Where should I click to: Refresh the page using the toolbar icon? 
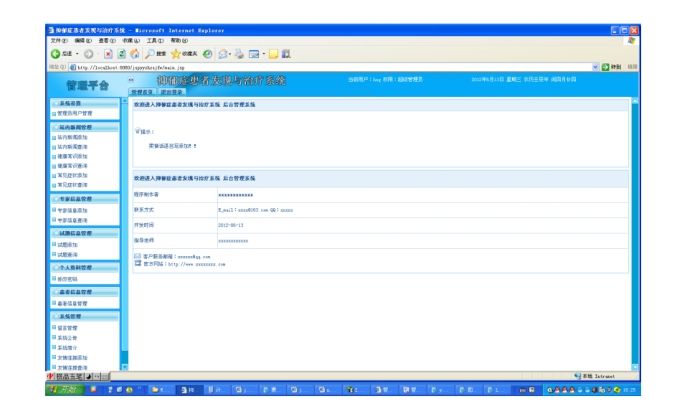point(121,54)
